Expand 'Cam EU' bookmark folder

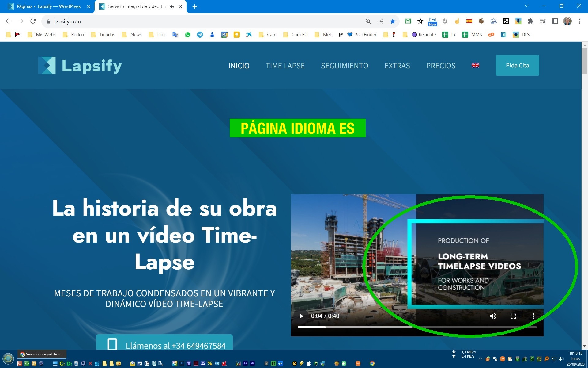click(x=295, y=35)
